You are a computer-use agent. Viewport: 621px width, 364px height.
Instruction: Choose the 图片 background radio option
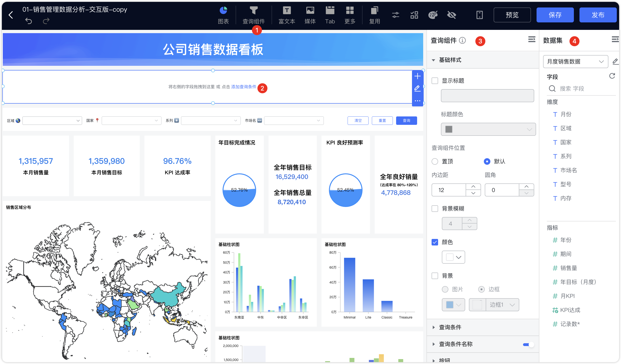[x=445, y=289]
